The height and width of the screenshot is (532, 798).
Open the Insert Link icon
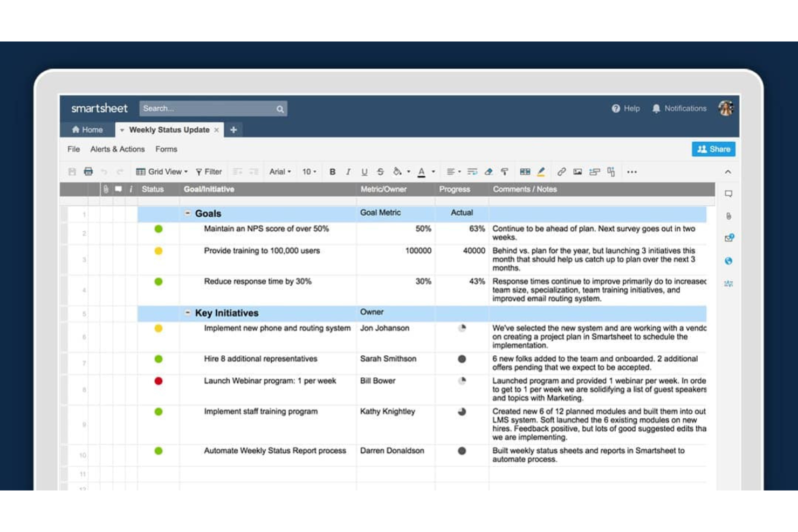[x=561, y=171]
